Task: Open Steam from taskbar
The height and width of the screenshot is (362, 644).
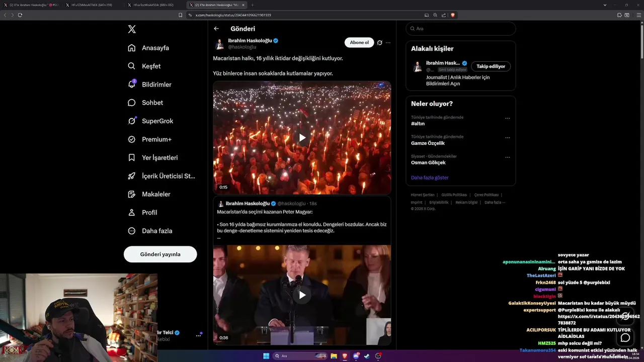Action: coord(367,356)
